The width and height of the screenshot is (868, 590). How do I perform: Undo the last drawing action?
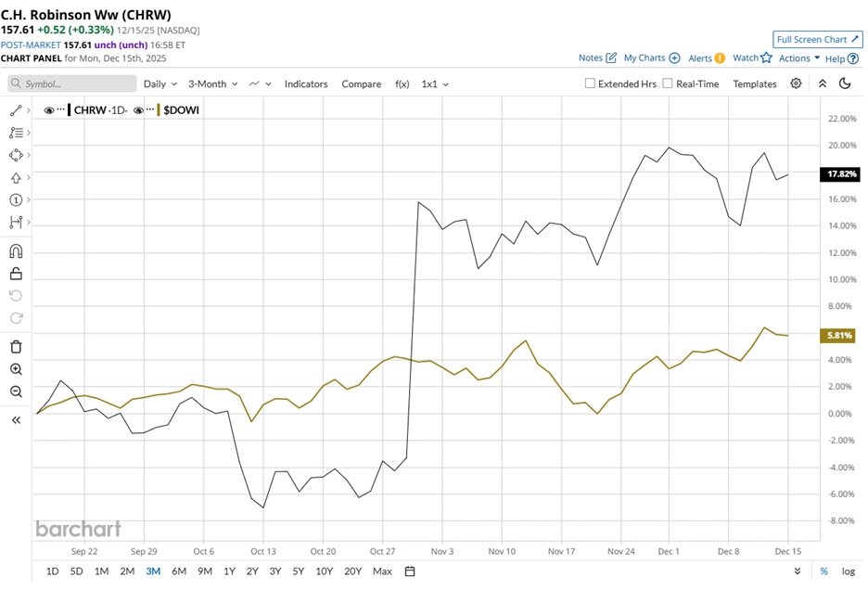pyautogui.click(x=16, y=296)
